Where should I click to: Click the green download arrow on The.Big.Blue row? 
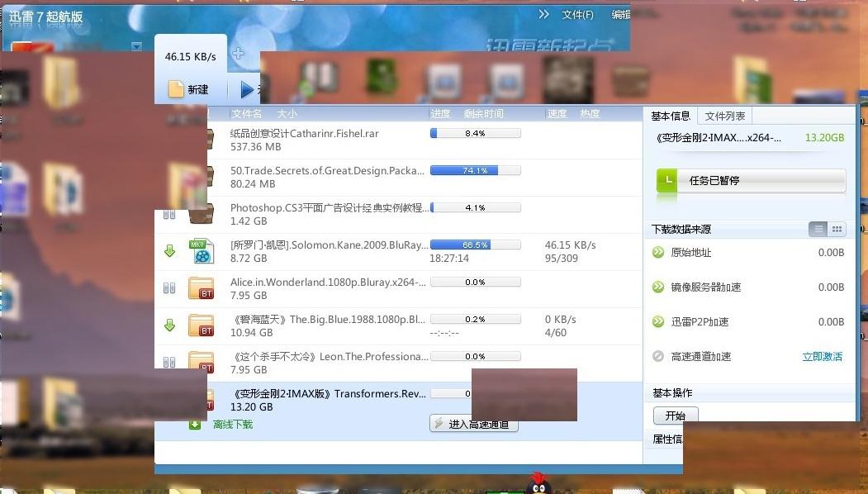click(x=169, y=325)
